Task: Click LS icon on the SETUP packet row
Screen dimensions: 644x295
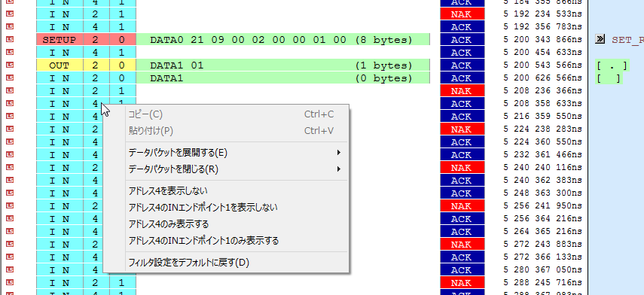Action: point(10,39)
